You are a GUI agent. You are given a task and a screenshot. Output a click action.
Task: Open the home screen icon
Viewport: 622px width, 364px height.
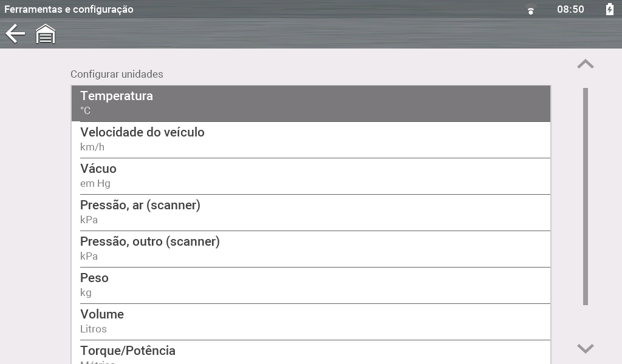[x=46, y=34]
